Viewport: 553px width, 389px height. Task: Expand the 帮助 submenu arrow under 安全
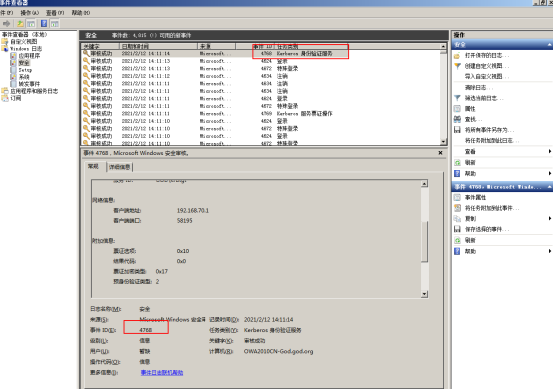click(549, 174)
